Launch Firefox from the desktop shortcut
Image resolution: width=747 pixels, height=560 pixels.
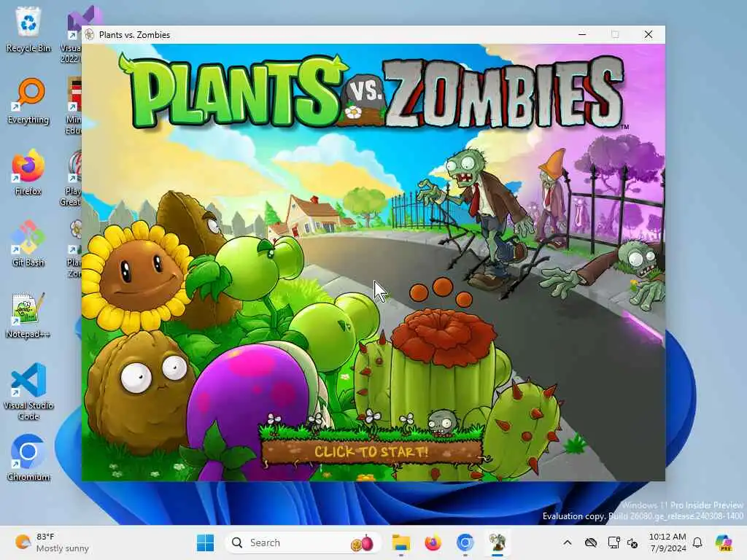coord(28,172)
